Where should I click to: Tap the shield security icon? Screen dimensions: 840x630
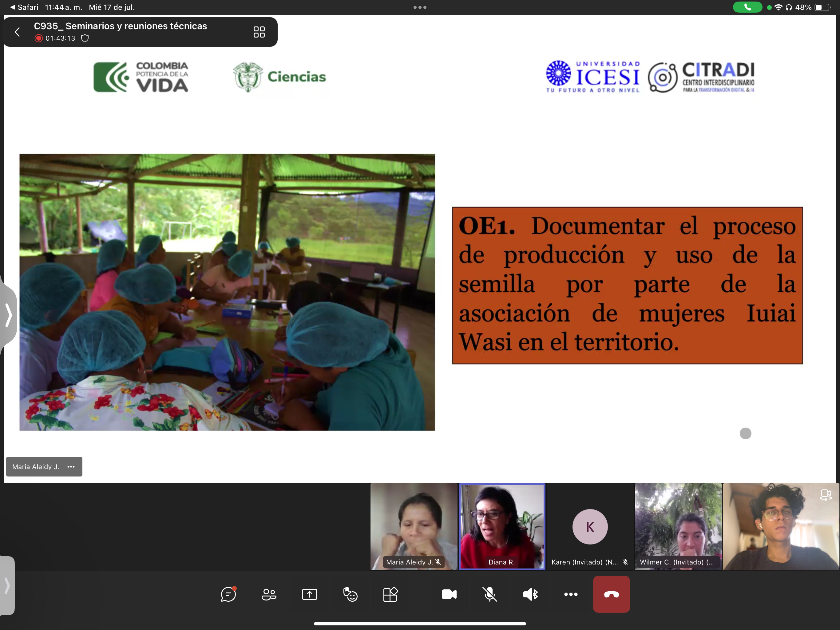point(85,38)
